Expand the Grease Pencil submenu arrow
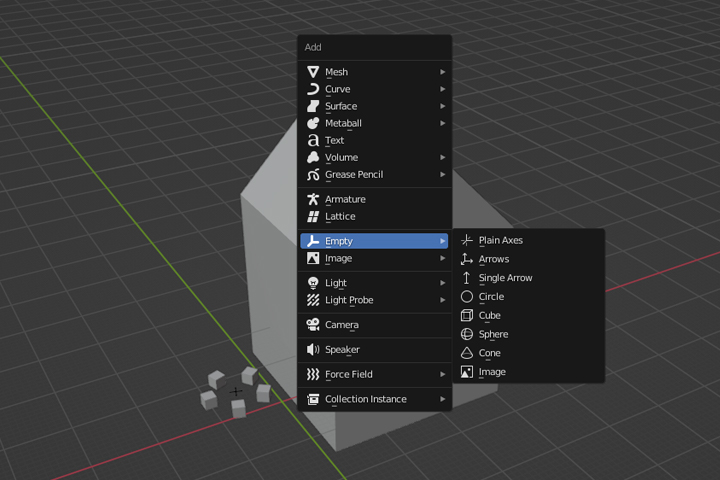The image size is (720, 480). (443, 175)
